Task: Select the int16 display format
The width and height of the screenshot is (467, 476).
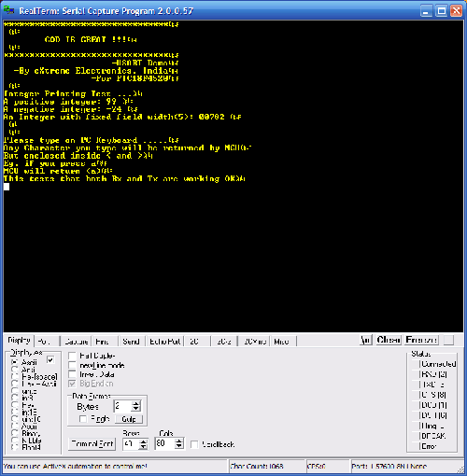Action: click(x=15, y=412)
